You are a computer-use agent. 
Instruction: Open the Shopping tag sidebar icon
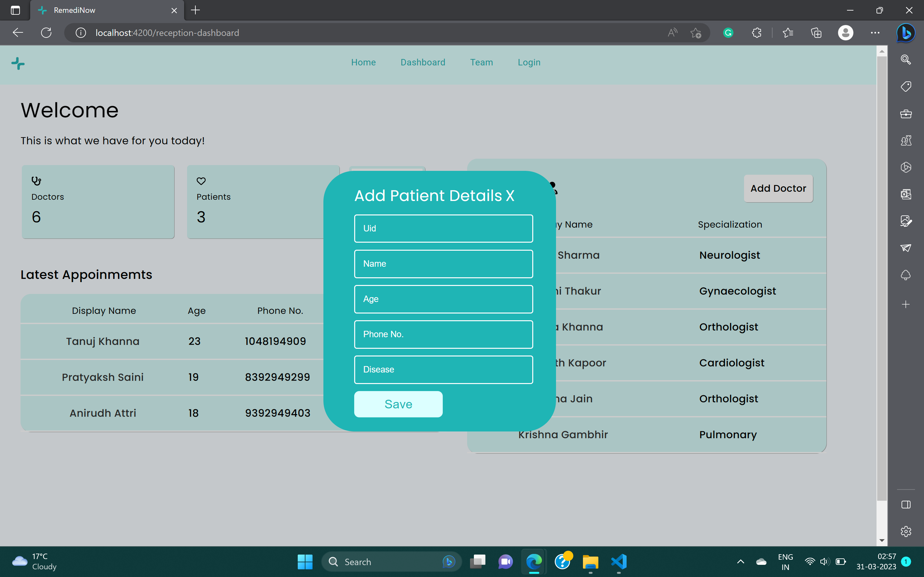tap(906, 86)
